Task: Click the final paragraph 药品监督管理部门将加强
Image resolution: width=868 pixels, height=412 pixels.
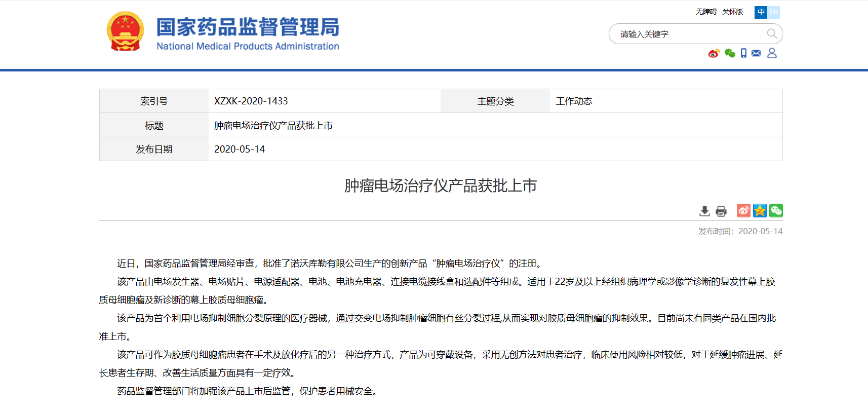Action: click(x=249, y=391)
